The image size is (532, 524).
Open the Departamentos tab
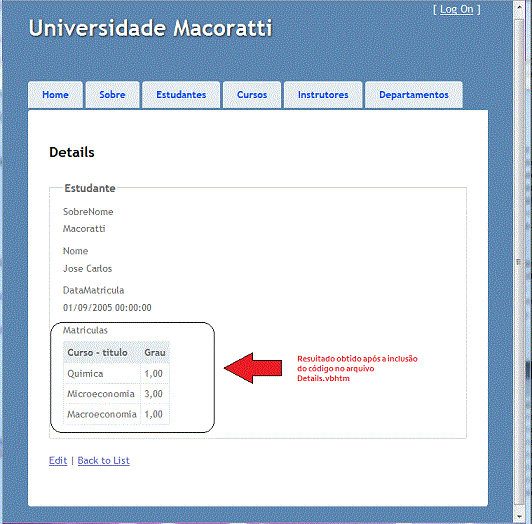pos(414,95)
